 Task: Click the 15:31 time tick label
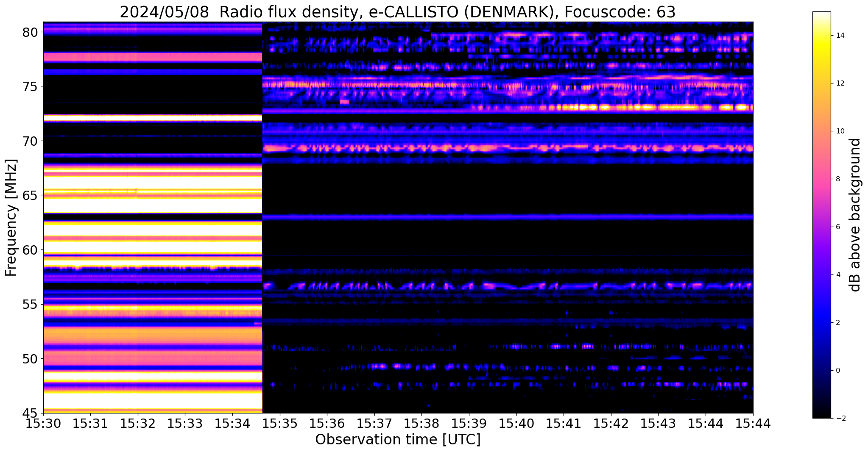pyautogui.click(x=90, y=423)
